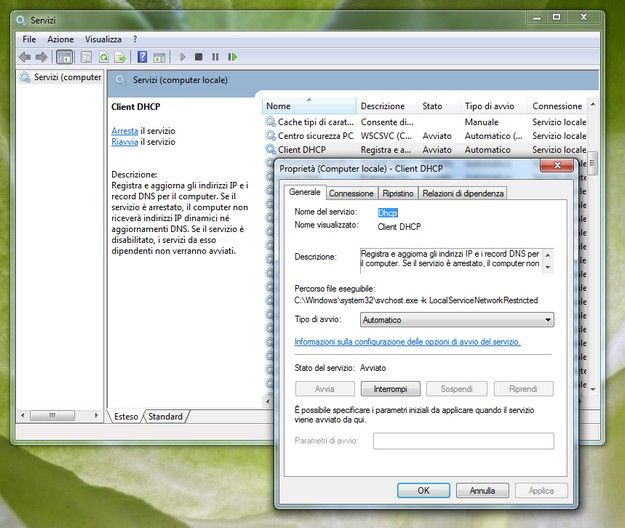Click the services list scroll-down arrow
Image resolution: width=625 pixels, height=528 pixels.
coord(593,389)
